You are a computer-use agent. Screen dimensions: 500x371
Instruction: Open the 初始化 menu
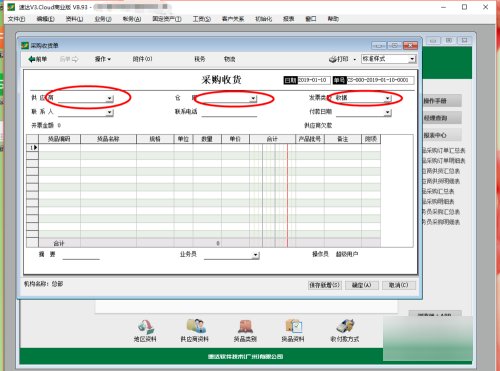(x=263, y=19)
